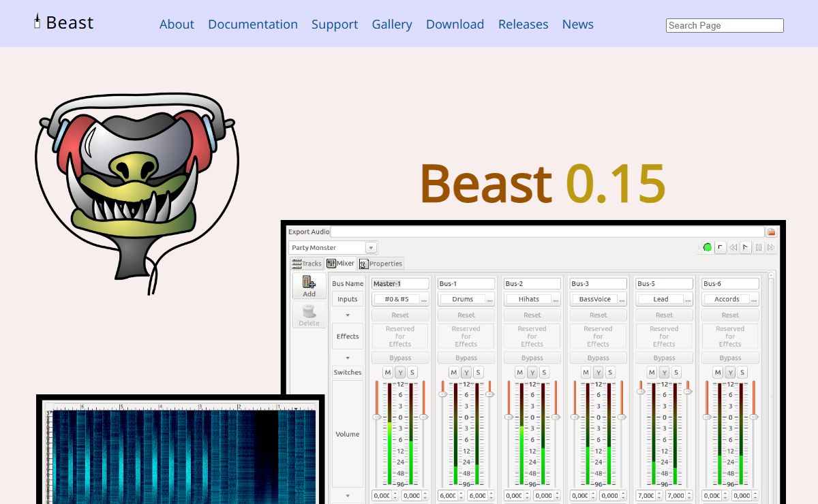The height and width of the screenshot is (504, 818).
Task: Toggle mute M switch on Bus-1
Action: (x=454, y=373)
